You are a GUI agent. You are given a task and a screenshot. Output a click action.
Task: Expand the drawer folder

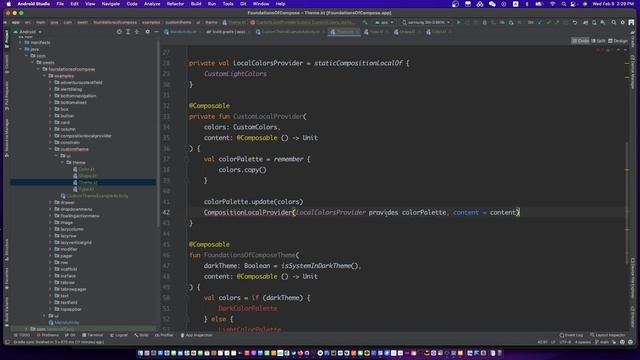(51, 202)
